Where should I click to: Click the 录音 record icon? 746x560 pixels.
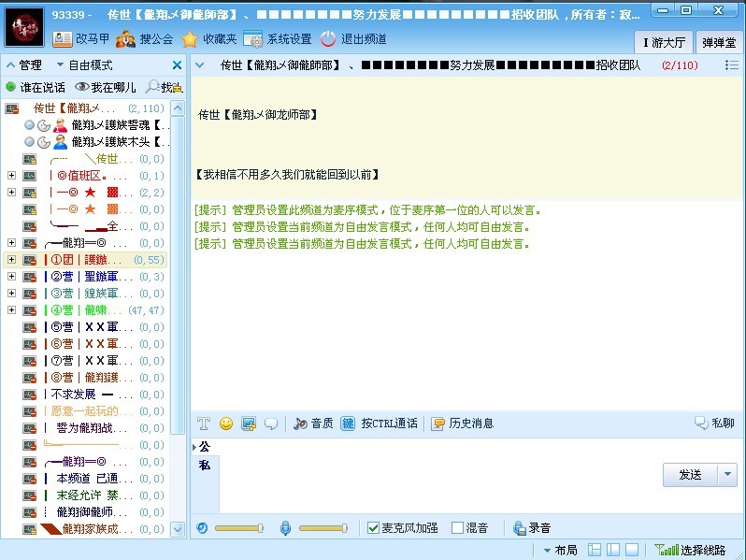click(519, 528)
